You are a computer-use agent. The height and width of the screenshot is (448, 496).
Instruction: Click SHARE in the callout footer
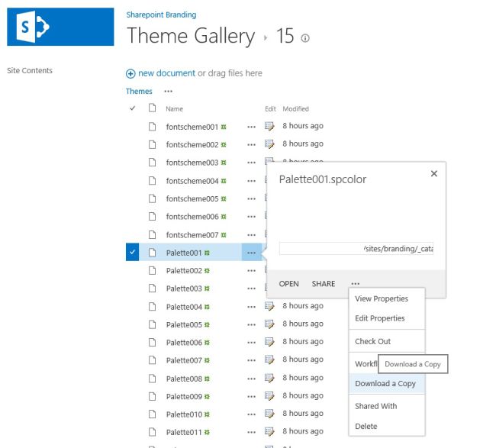(x=324, y=284)
